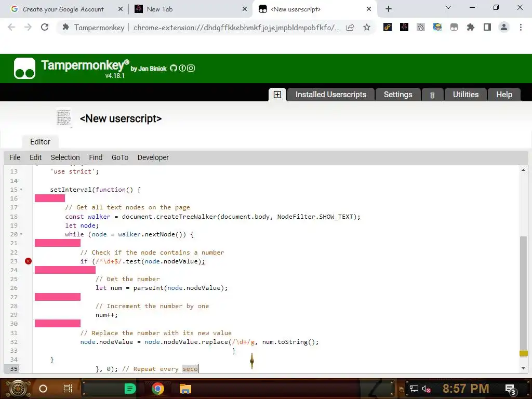Collapse code fold on line 20
532x399 pixels.
(21, 234)
